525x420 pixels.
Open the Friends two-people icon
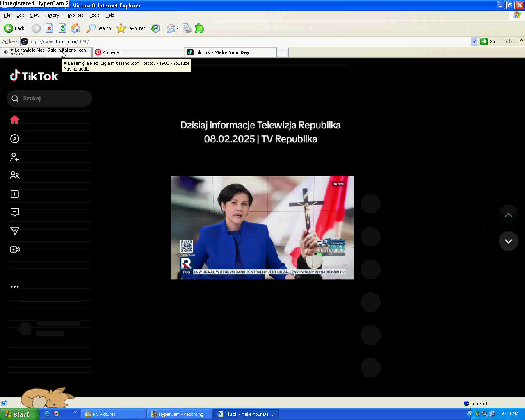(x=15, y=175)
